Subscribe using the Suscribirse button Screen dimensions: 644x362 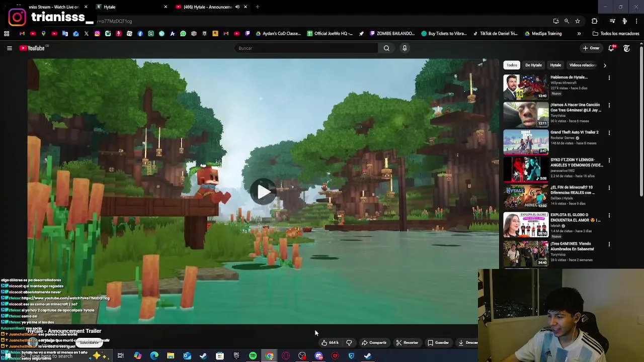tap(89, 342)
